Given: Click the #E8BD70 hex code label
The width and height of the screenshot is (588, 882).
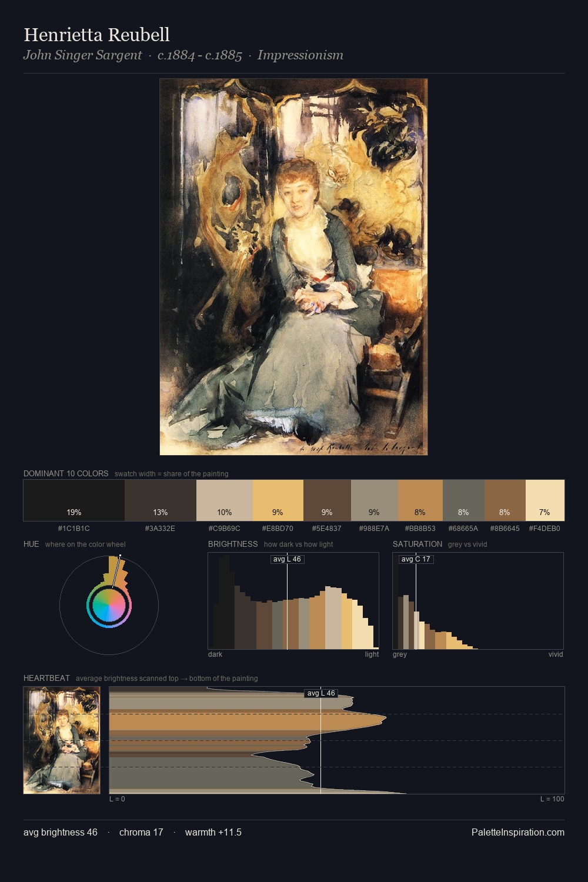Looking at the screenshot, I should 278,529.
